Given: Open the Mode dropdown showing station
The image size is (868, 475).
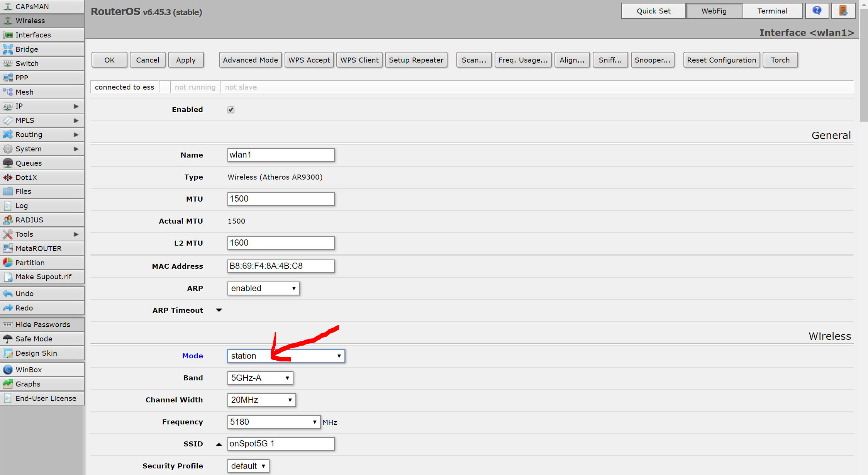Looking at the screenshot, I should [x=286, y=356].
